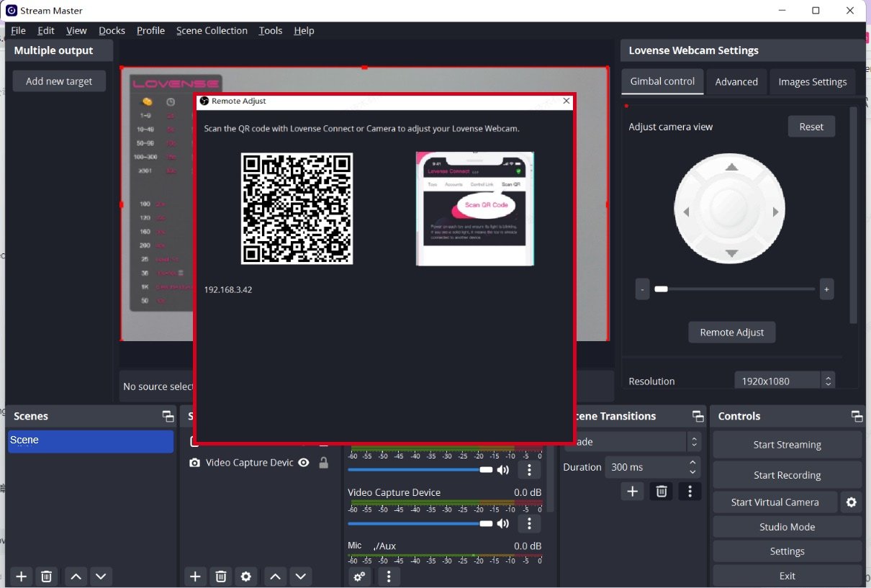This screenshot has width=871, height=588.
Task: Open the Scene Collection menu
Action: [212, 30]
